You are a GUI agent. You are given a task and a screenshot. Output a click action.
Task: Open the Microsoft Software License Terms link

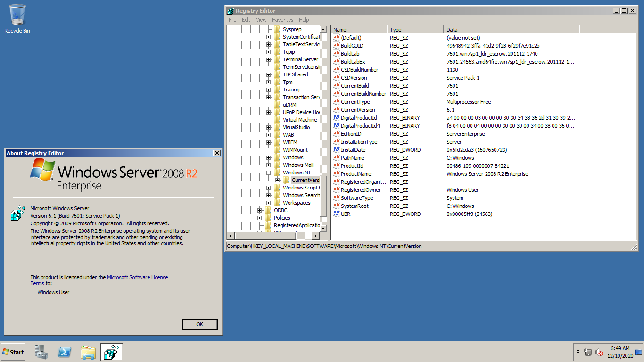click(138, 277)
